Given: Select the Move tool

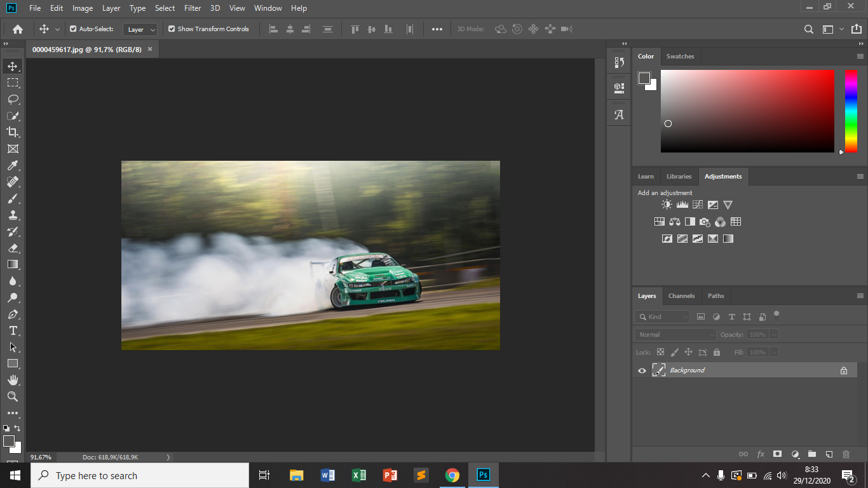Looking at the screenshot, I should (13, 65).
